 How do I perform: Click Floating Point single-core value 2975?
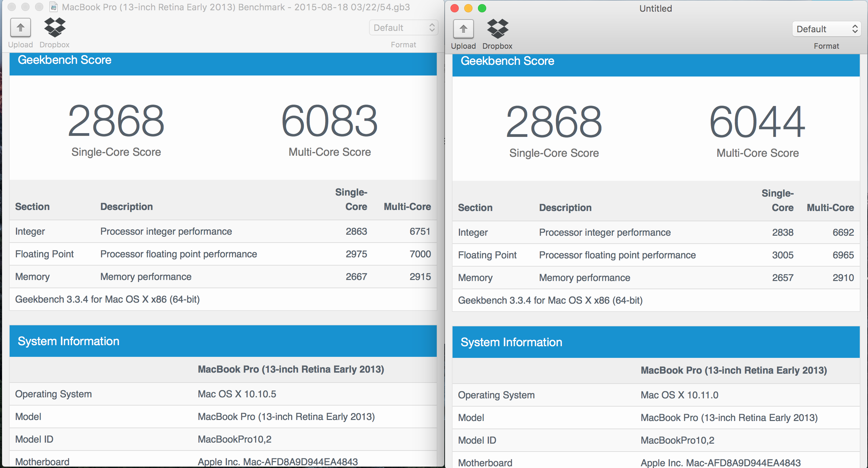coord(356,254)
